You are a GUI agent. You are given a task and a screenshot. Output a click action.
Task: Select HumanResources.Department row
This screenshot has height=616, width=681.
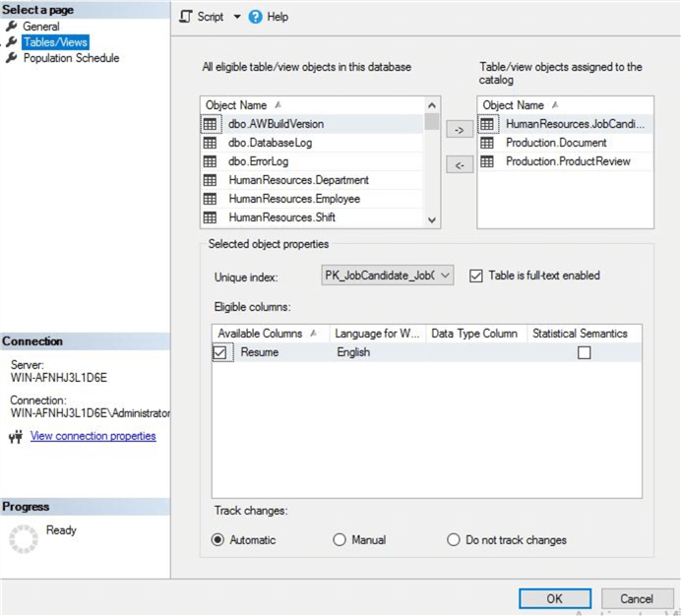(311, 180)
